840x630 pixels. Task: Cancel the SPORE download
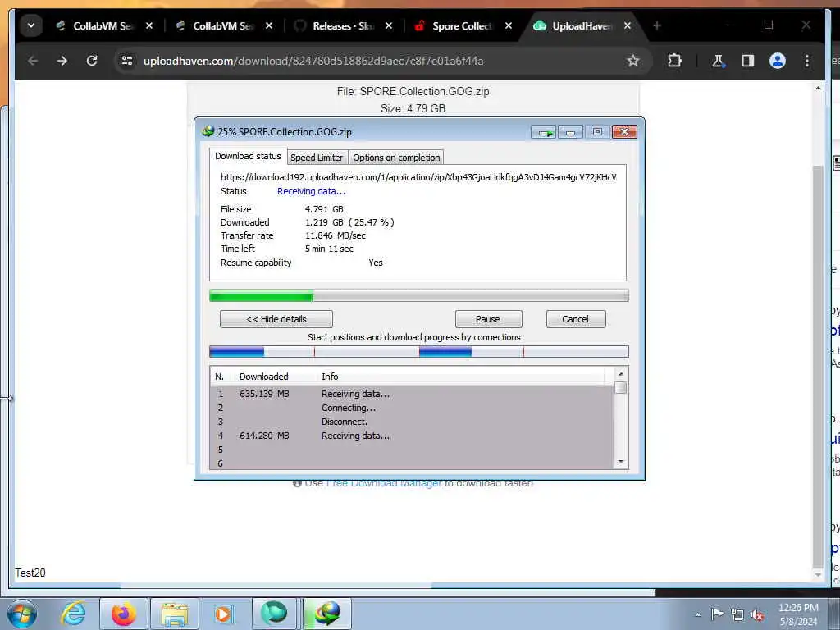(x=575, y=319)
